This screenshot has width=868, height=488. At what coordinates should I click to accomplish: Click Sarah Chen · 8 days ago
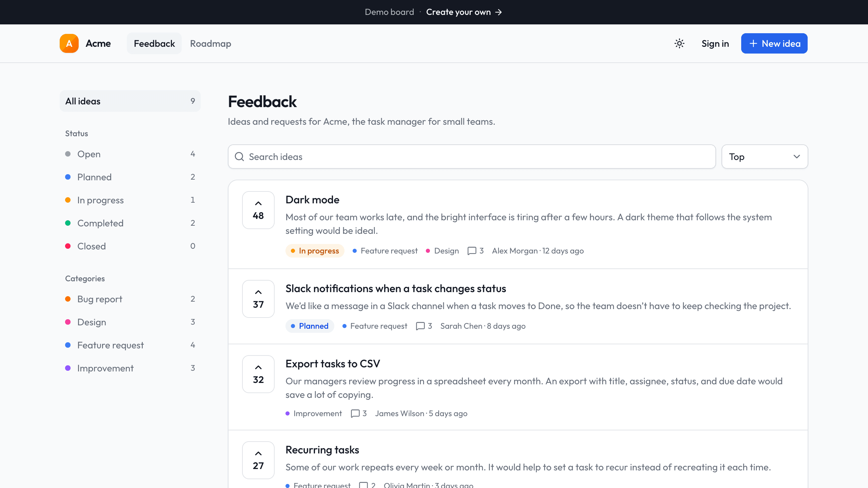(483, 326)
